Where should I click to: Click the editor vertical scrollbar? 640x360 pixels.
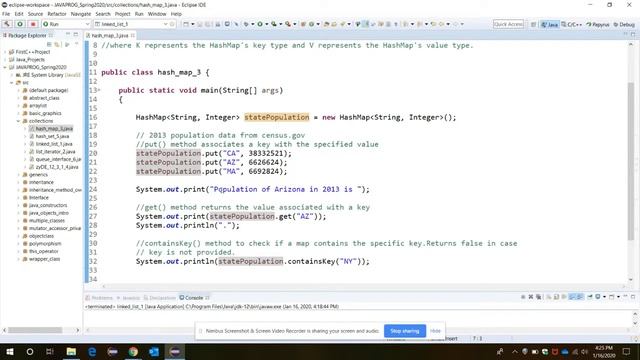tap(631, 161)
